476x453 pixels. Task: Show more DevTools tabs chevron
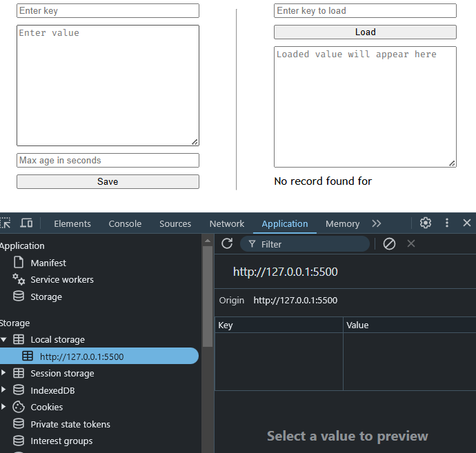(377, 223)
